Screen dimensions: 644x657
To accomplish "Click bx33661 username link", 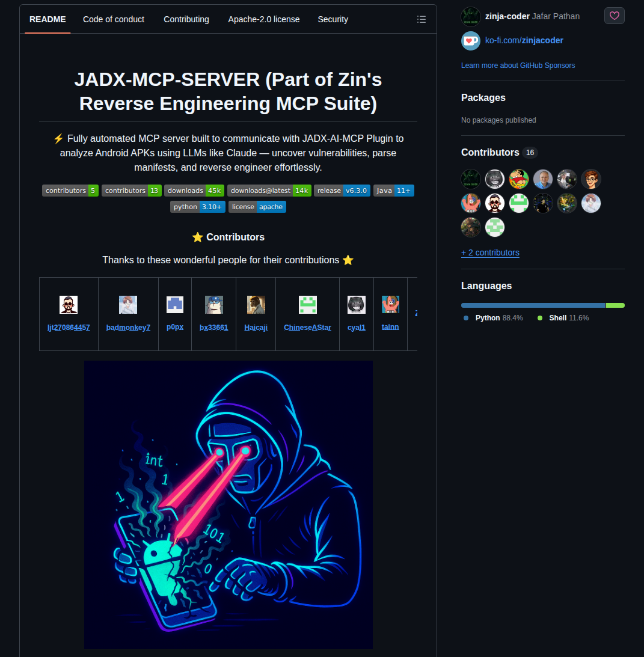I will pos(214,328).
